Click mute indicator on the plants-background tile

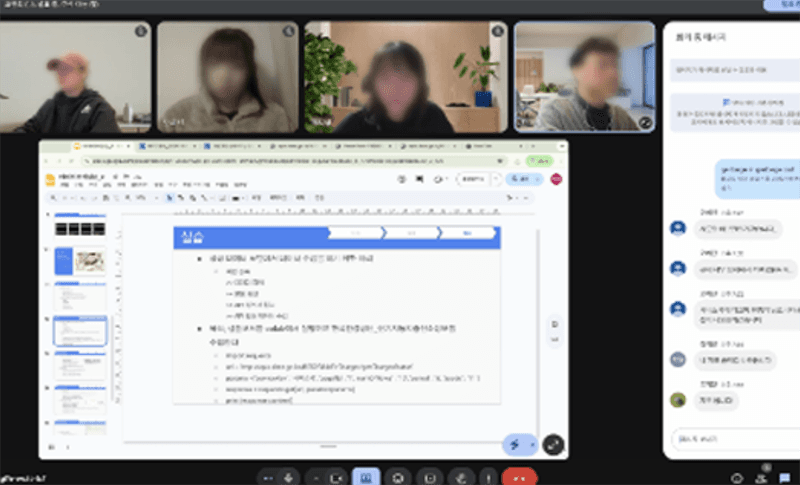click(497, 31)
